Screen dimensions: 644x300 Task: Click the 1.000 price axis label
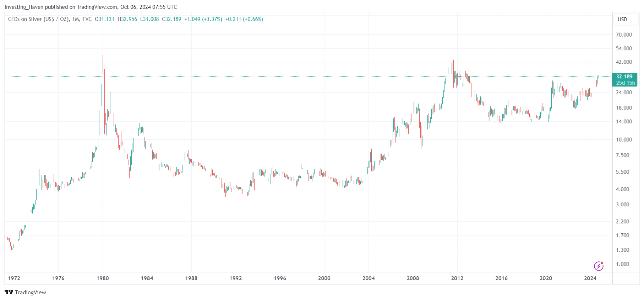tap(622, 264)
